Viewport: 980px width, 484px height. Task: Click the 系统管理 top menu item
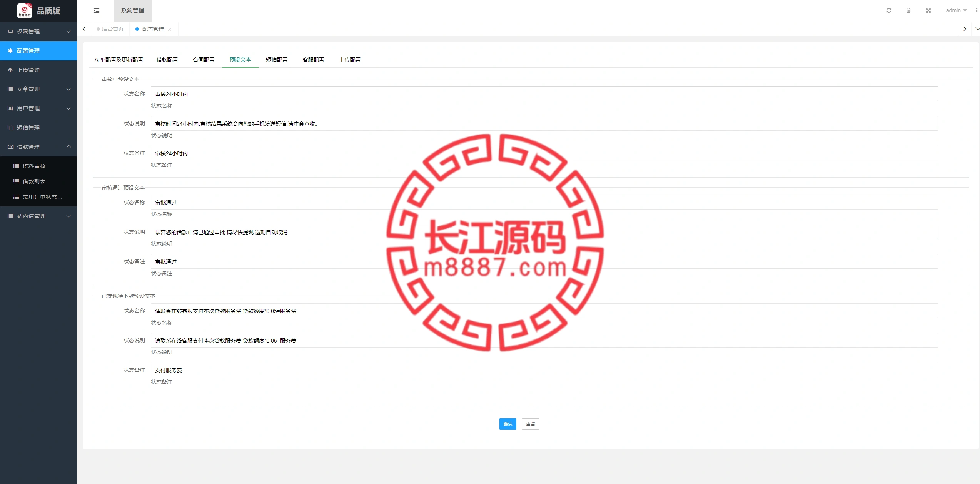pos(133,11)
